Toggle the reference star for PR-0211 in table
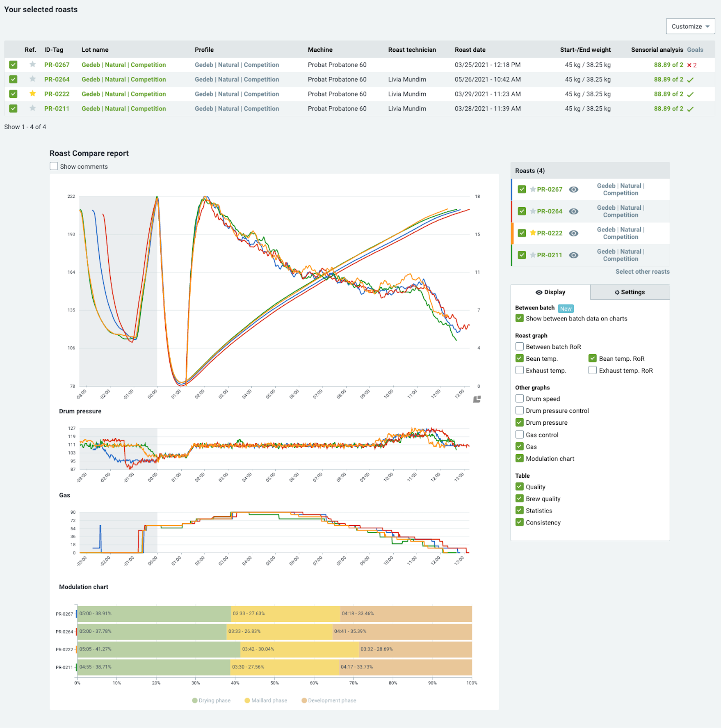This screenshot has width=721, height=728. click(33, 108)
